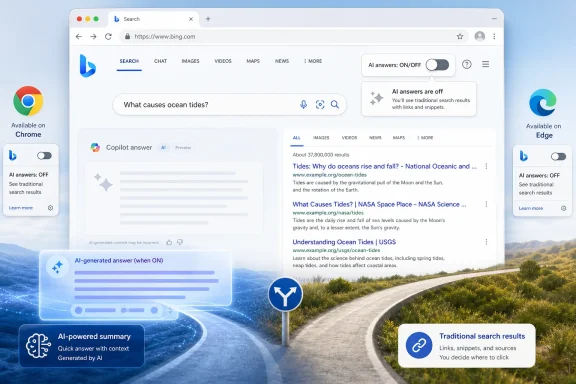Click the 'AI answers are off' tooltip card
Viewport: 576px width, 384px height.
[419, 99]
